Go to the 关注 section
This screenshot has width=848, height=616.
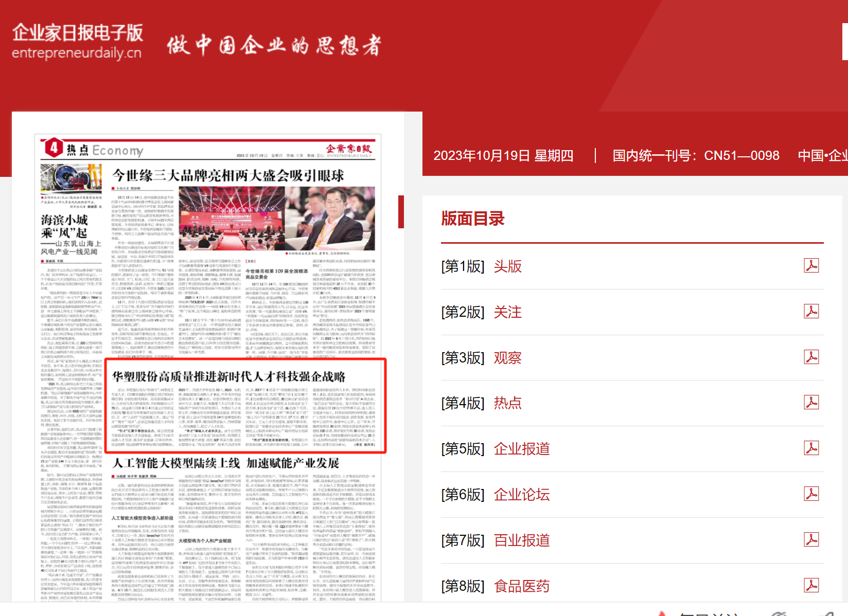tap(507, 312)
